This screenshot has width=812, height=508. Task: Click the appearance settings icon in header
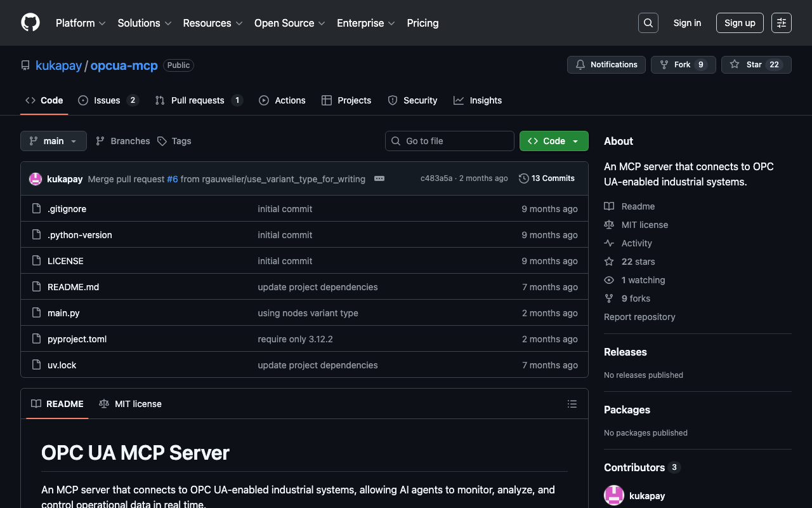(x=781, y=23)
